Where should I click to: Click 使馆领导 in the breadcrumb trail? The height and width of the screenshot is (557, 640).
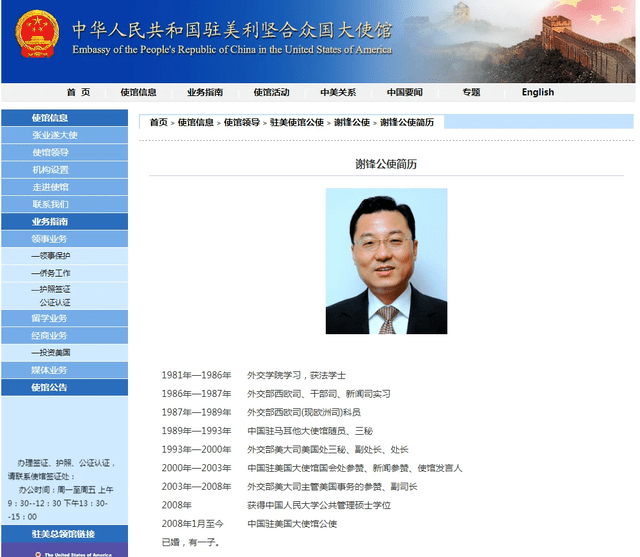point(242,122)
